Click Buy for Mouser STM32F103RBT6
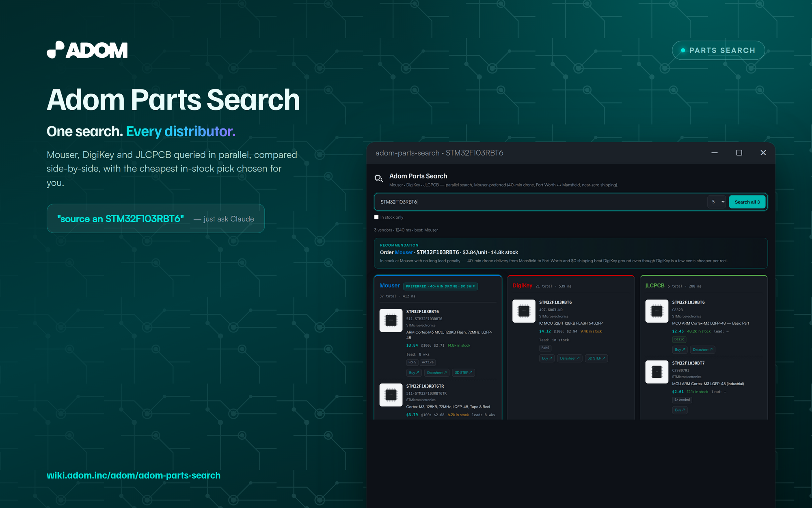This screenshot has width=812, height=508. click(414, 373)
